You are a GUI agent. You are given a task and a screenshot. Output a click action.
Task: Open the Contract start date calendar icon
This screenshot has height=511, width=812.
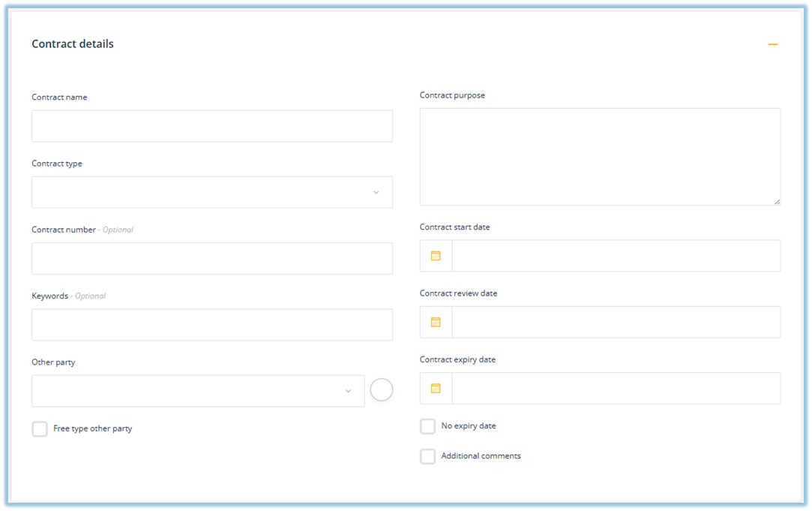[436, 256]
